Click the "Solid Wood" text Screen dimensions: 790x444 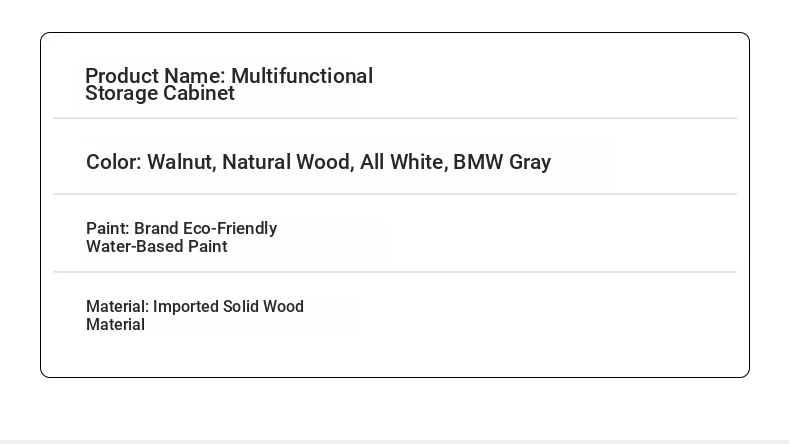[264, 306]
